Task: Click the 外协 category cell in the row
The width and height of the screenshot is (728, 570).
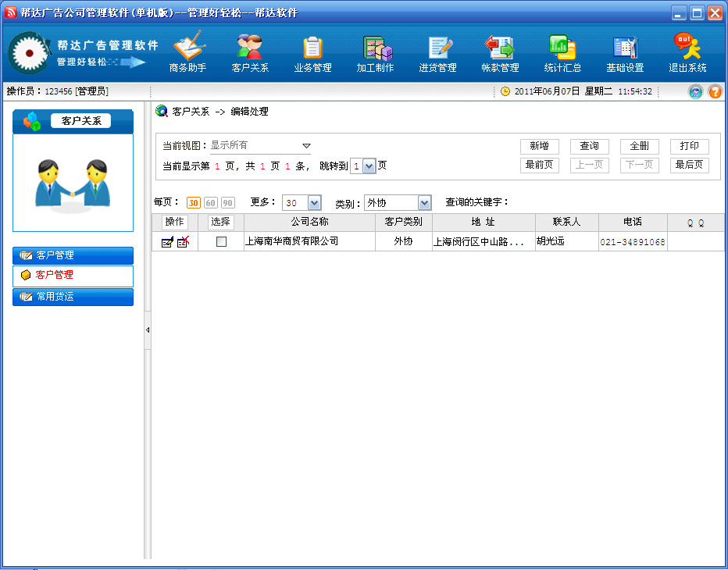Action: pos(404,241)
